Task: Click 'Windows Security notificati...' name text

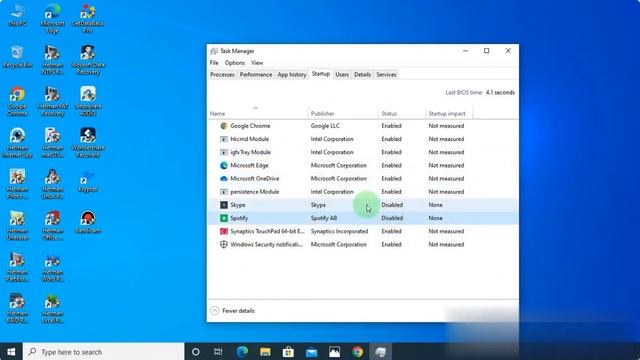Action: click(266, 244)
